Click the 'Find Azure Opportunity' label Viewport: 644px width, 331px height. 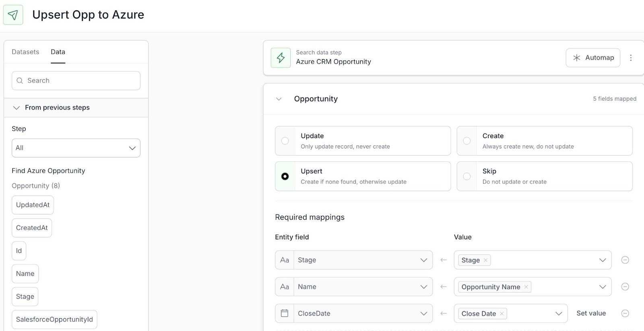(x=48, y=171)
